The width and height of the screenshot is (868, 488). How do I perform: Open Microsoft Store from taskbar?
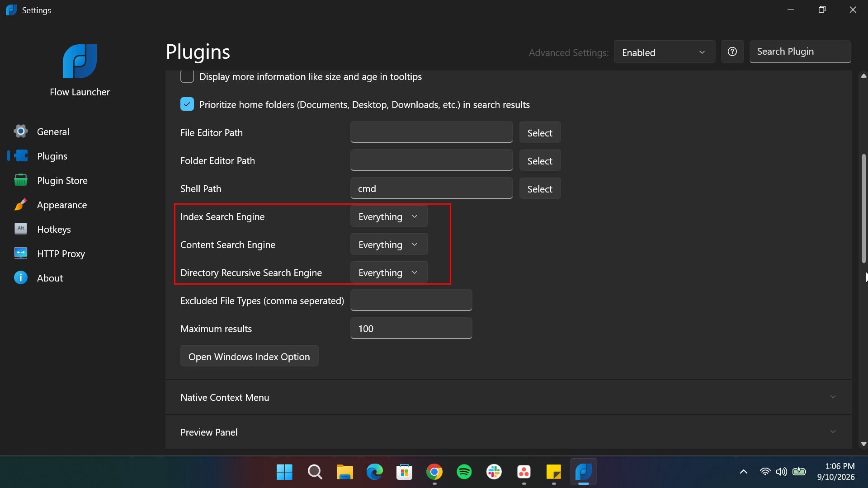coord(404,472)
